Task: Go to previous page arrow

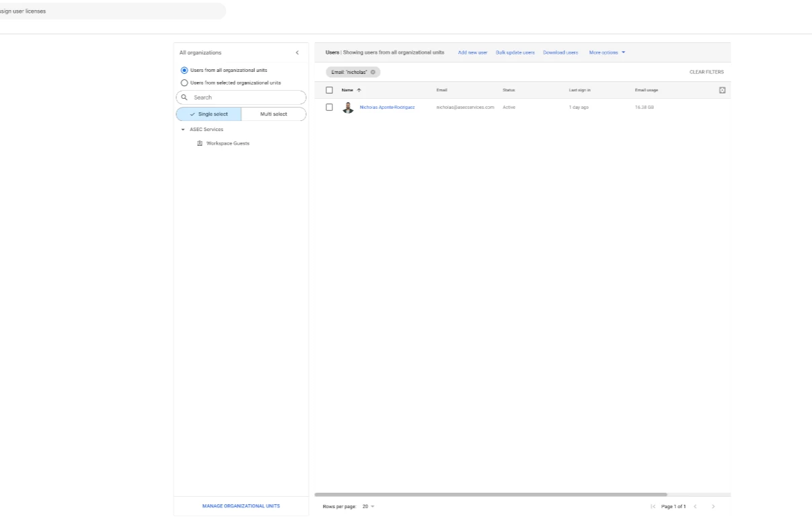Action: 696,506
